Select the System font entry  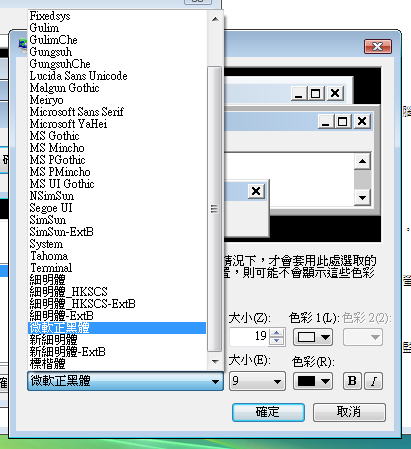coord(117,244)
